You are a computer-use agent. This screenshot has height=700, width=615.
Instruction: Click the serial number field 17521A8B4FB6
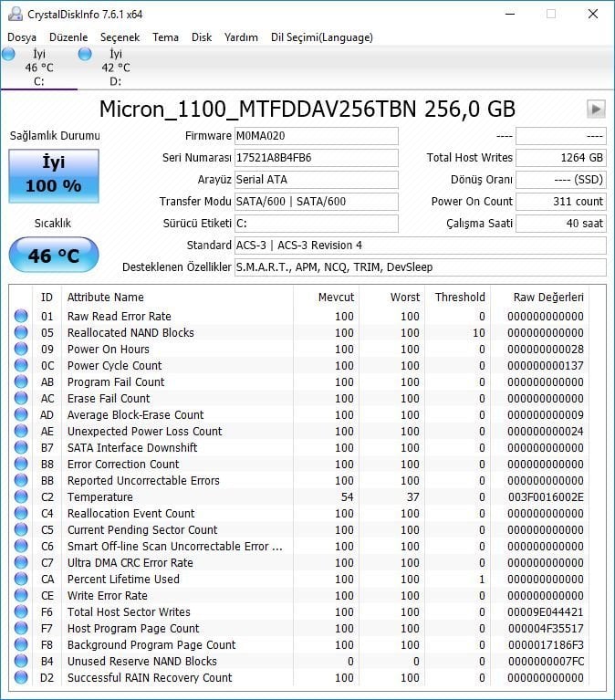[317, 158]
